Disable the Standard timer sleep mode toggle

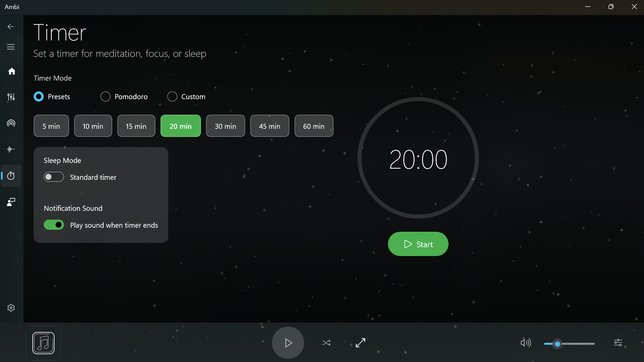click(x=54, y=177)
